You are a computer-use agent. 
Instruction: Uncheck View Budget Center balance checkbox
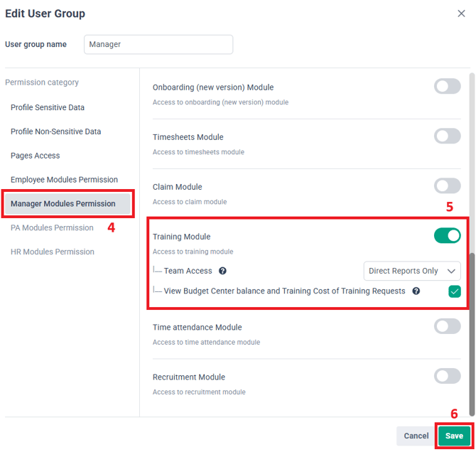[454, 291]
